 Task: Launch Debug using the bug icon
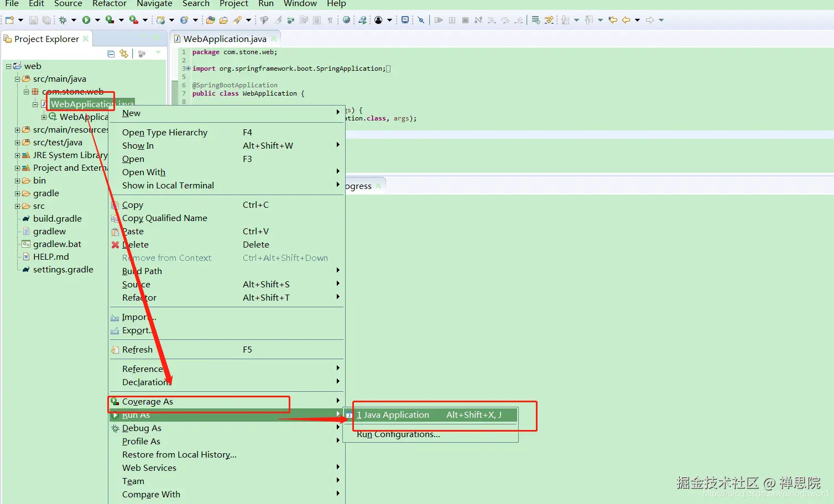pyautogui.click(x=62, y=20)
